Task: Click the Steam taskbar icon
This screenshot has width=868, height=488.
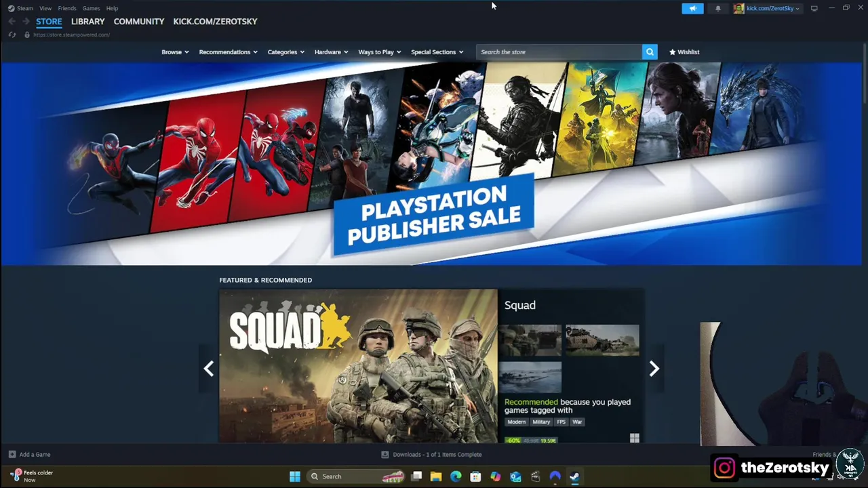Action: (x=574, y=476)
